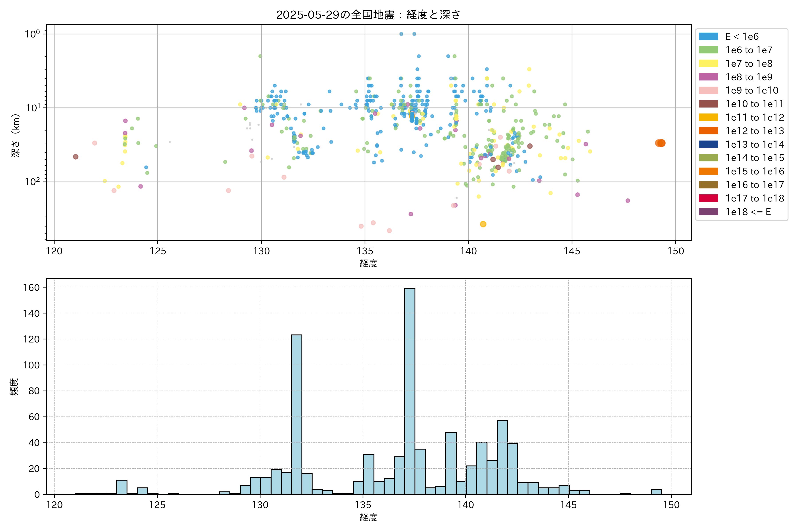Click the '頻度' y-axis label on histogram
The height and width of the screenshot is (532, 798).
(14, 387)
